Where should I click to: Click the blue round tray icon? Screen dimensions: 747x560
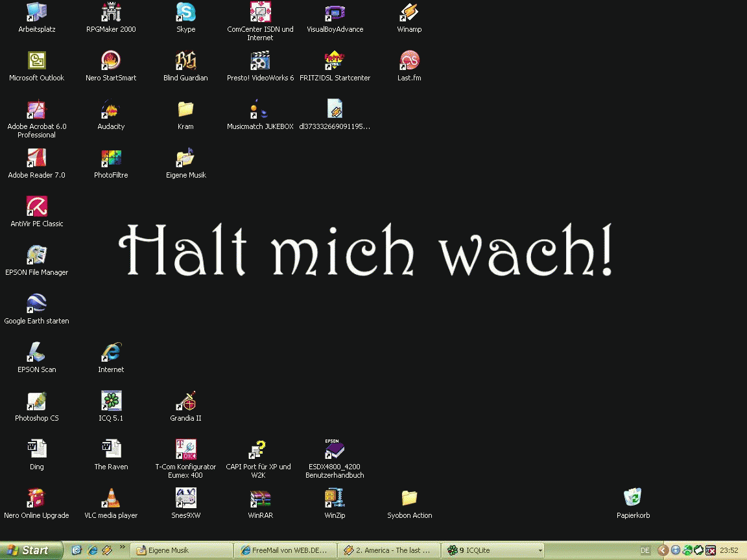(x=675, y=550)
